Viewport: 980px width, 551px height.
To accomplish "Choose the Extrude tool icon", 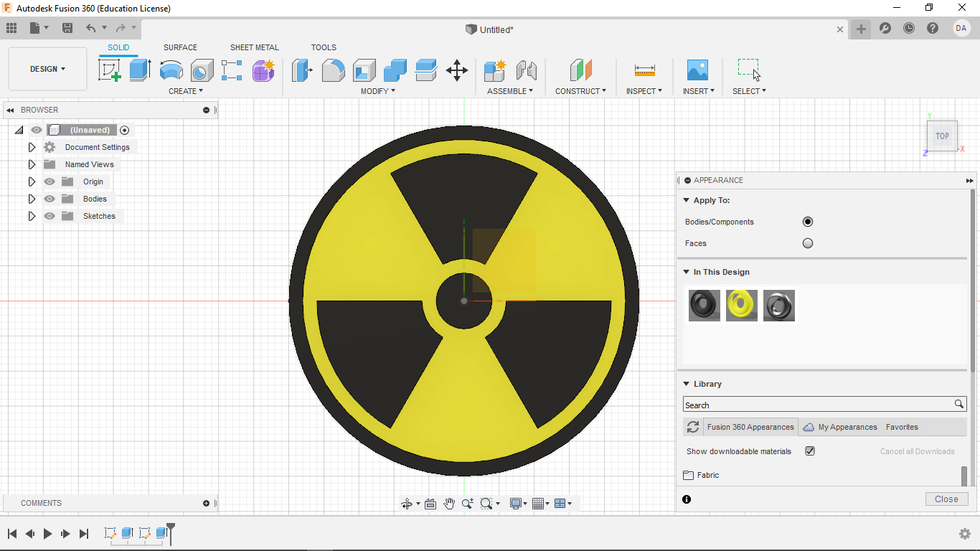I will [x=140, y=70].
